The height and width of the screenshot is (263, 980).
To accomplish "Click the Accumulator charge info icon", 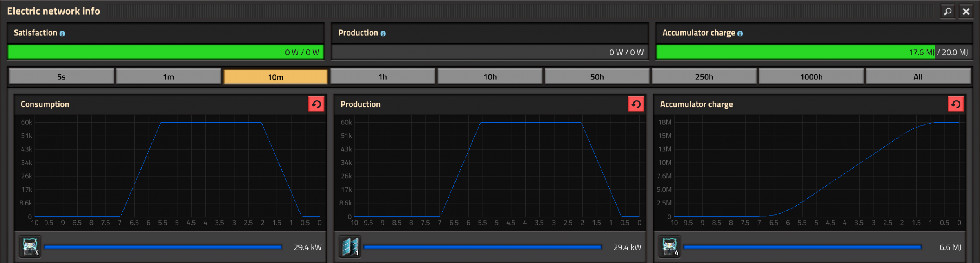I will tap(740, 34).
